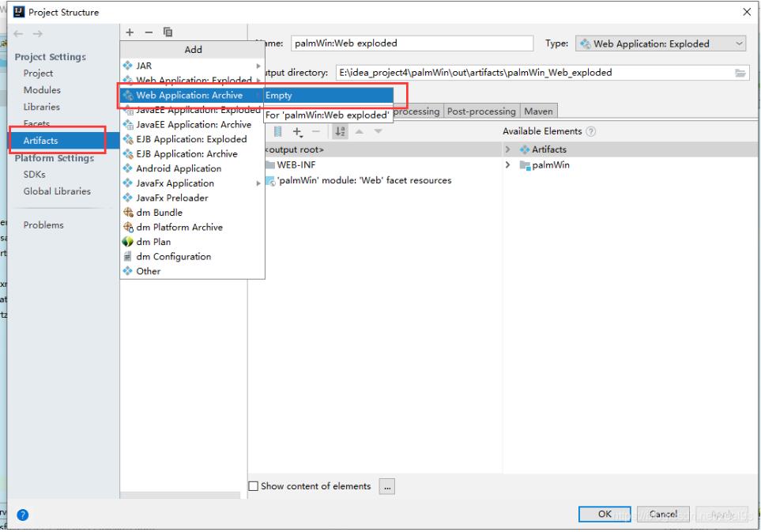Open the Type dropdown Web Application: Exploded

(x=661, y=43)
